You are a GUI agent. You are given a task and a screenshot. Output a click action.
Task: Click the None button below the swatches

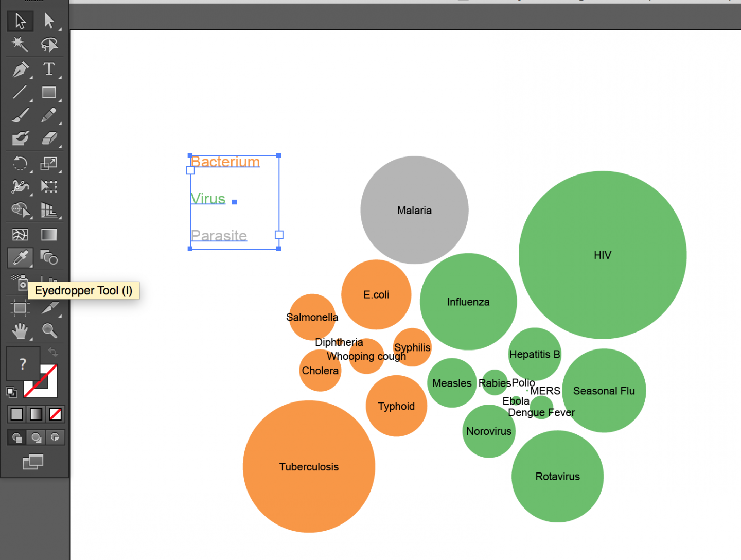click(55, 414)
